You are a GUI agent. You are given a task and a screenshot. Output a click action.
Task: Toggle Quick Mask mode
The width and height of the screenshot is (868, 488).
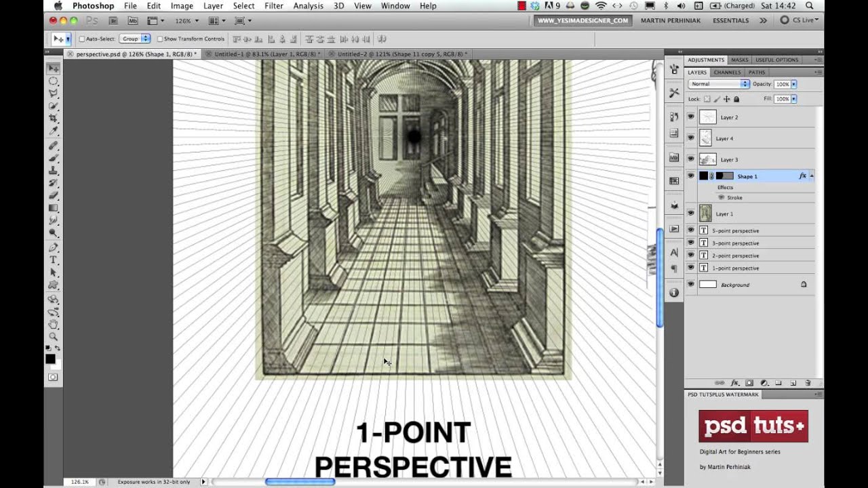point(53,377)
